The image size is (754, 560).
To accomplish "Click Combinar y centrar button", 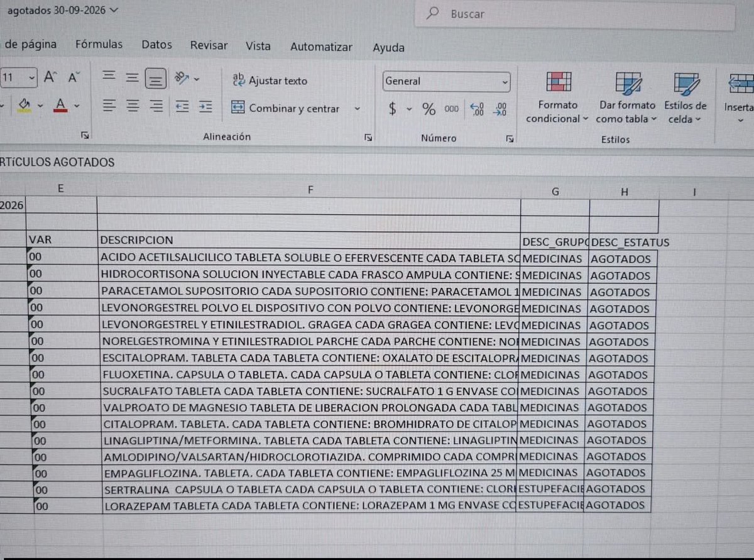I will pyautogui.click(x=285, y=108).
